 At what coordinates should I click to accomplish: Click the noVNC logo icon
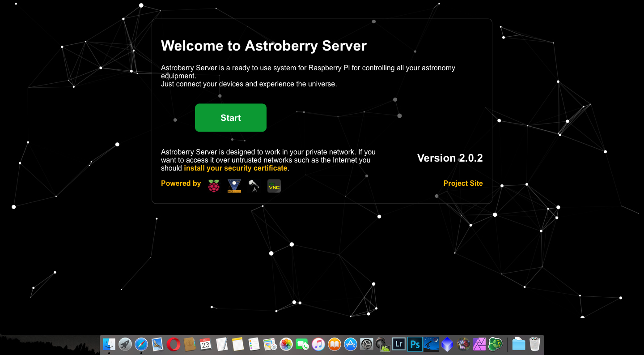[274, 186]
